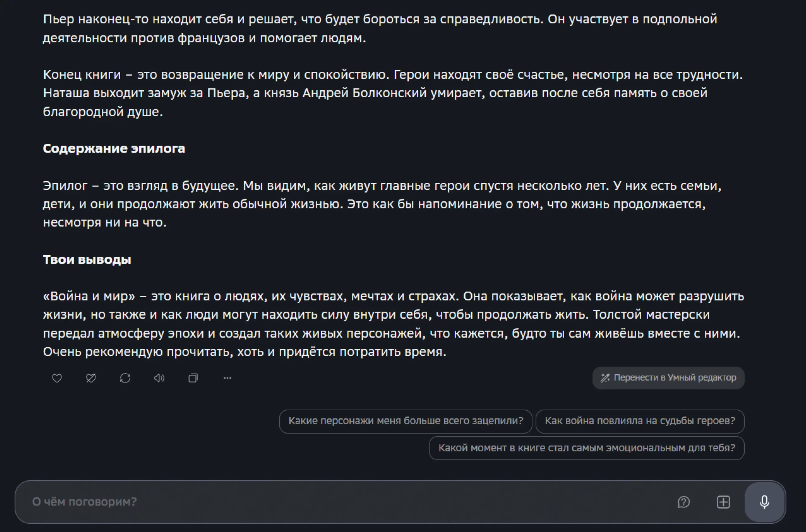Copy the response using the copy icon
The width and height of the screenshot is (806, 532).
(x=193, y=378)
